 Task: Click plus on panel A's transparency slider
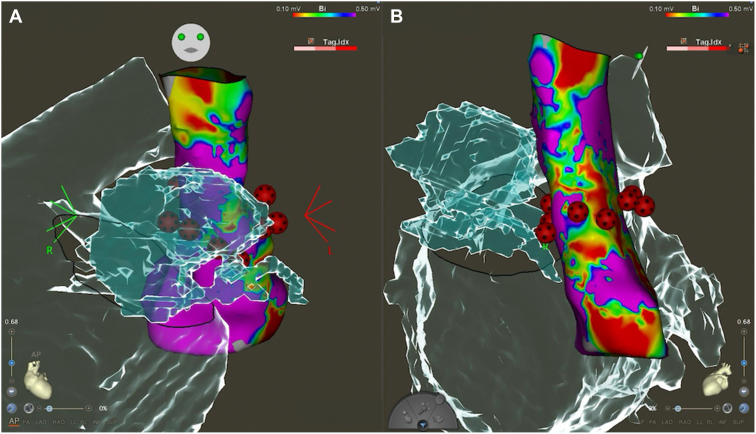click(88, 408)
